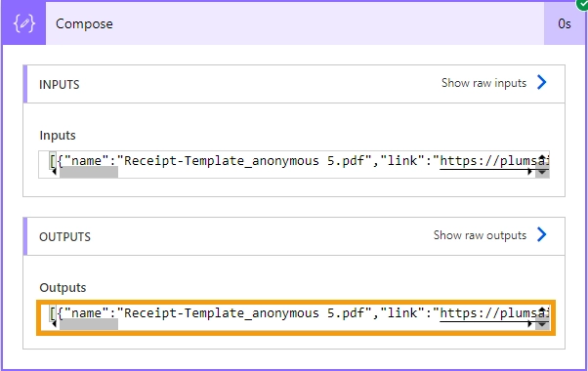Click the INPUTS section header label
The image size is (588, 371).
tap(60, 85)
